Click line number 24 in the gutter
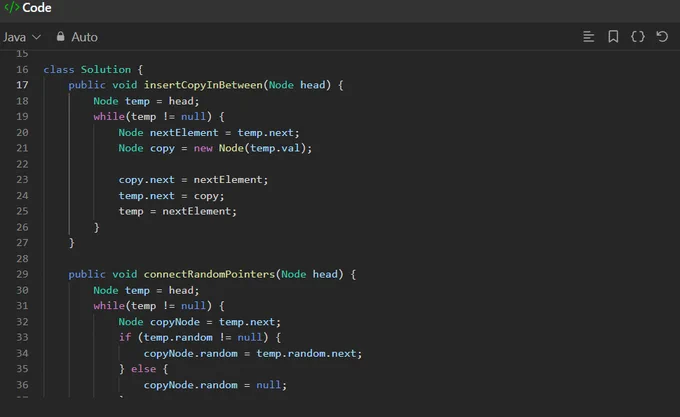This screenshot has width=680, height=417. point(22,195)
